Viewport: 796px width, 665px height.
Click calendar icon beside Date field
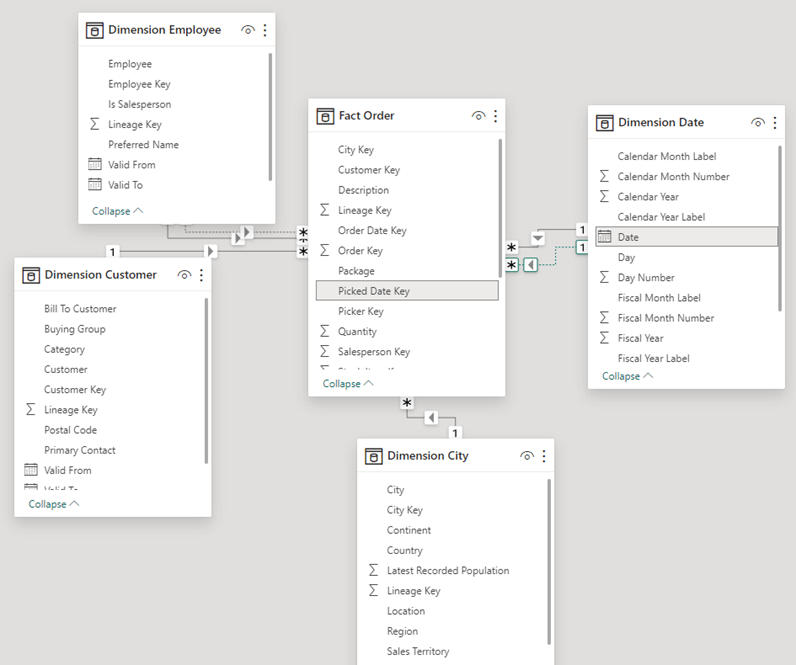604,237
